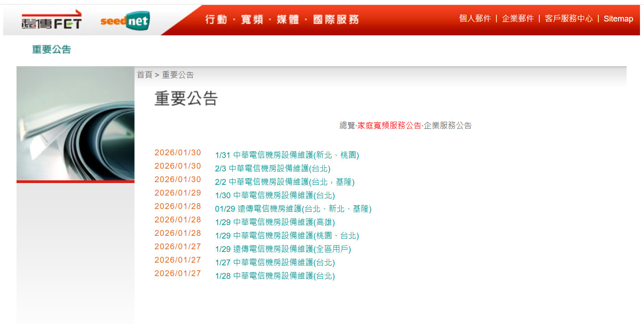The image size is (644, 324).
Task: Open 01/29 遠傳電信機房維護 notice
Action: [293, 209]
